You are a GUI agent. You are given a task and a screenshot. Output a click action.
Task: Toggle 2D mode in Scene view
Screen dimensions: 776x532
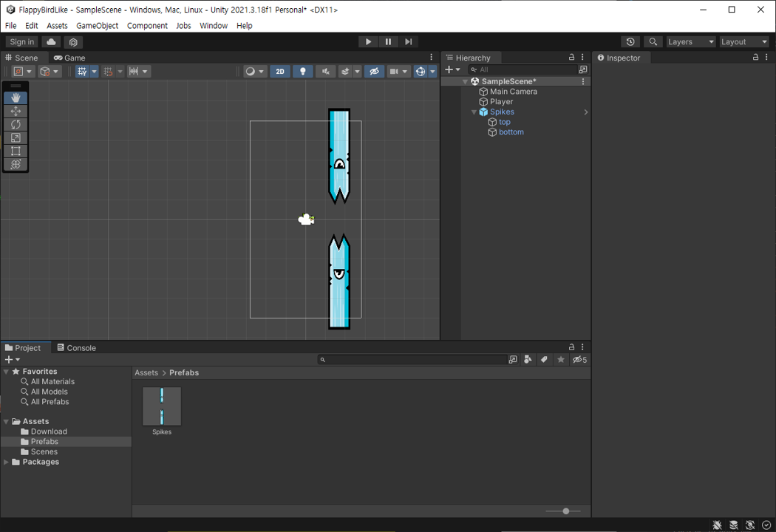coord(280,71)
